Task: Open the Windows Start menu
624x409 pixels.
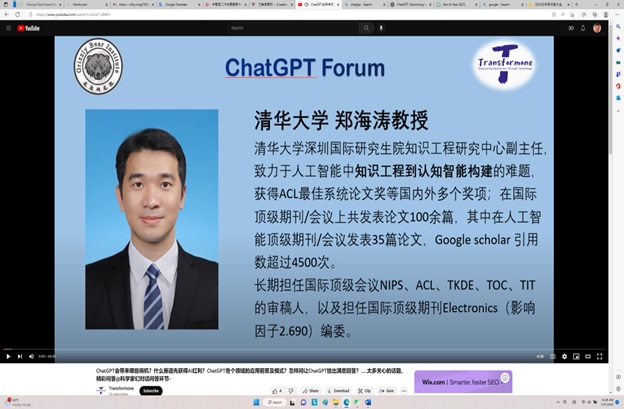Action: [256, 402]
